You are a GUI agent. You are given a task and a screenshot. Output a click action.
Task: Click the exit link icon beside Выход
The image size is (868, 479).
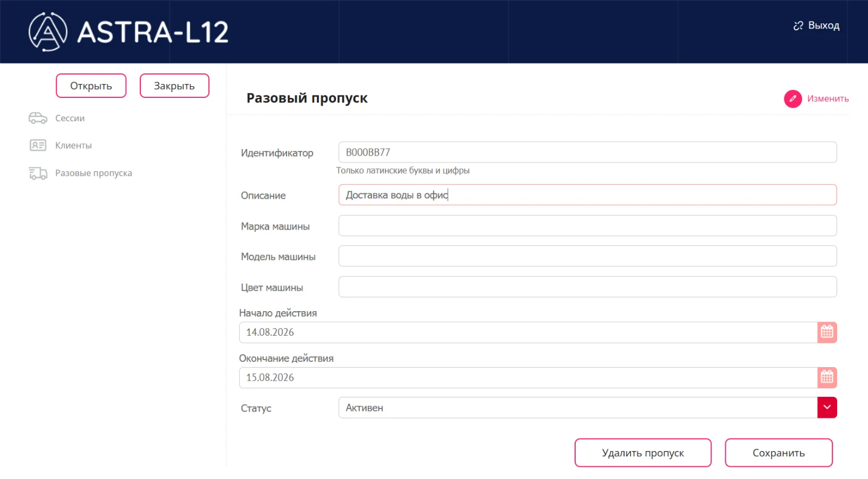798,26
